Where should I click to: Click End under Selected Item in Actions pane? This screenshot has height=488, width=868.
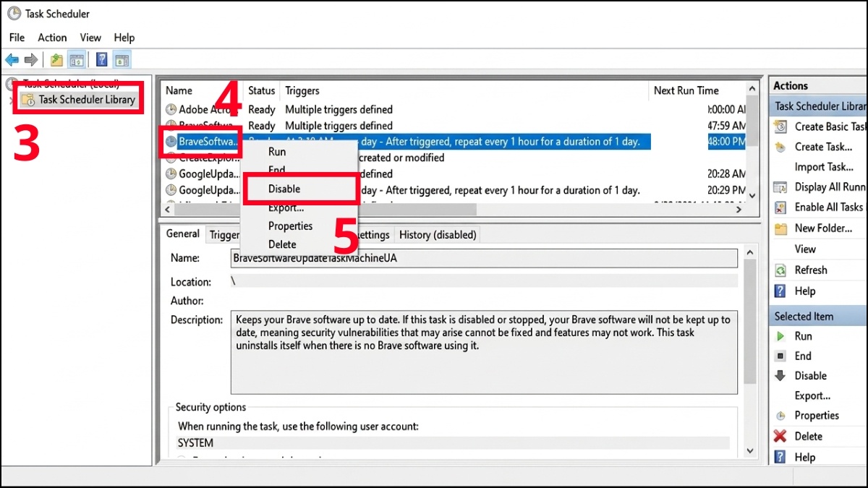pos(793,356)
